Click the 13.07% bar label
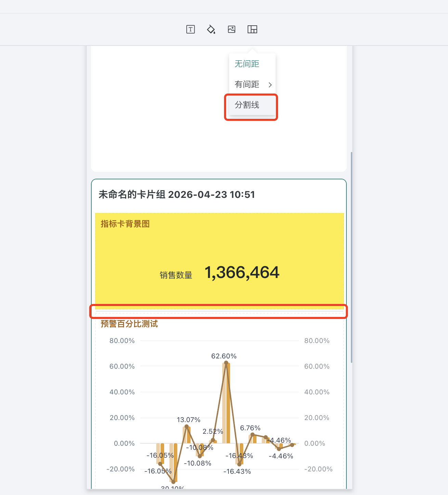 point(188,419)
